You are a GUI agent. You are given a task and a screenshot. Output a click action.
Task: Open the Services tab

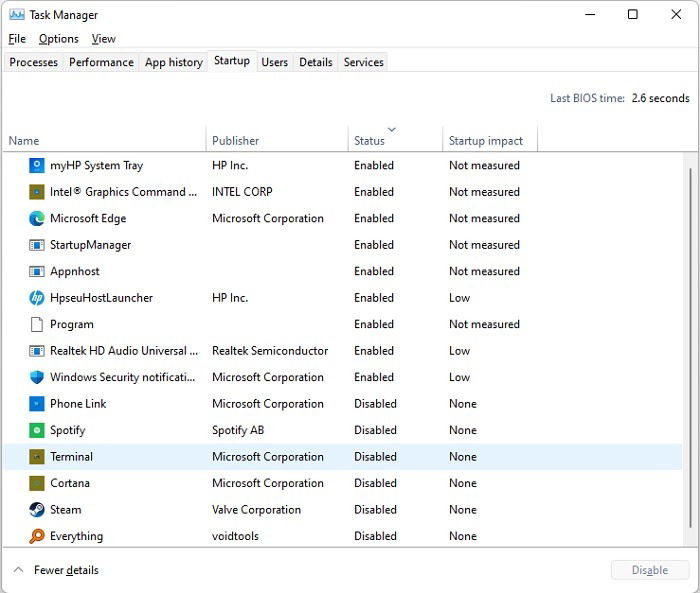coord(363,62)
